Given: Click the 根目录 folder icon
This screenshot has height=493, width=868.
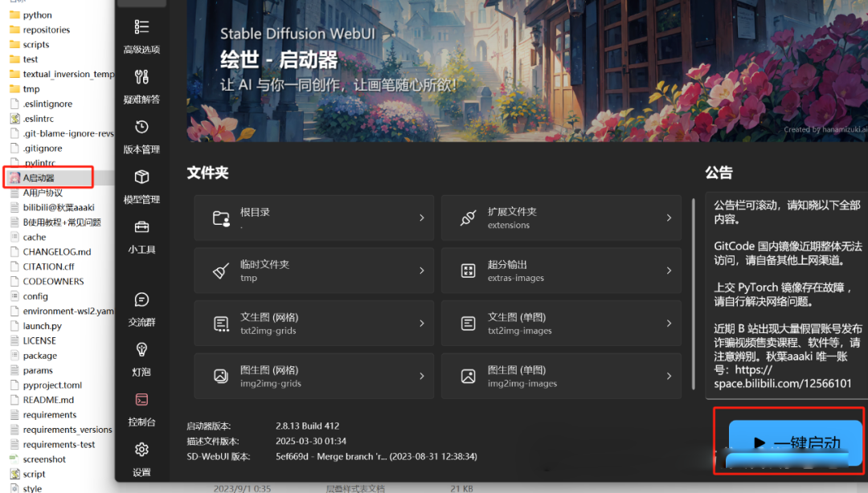Looking at the screenshot, I should pyautogui.click(x=221, y=218).
